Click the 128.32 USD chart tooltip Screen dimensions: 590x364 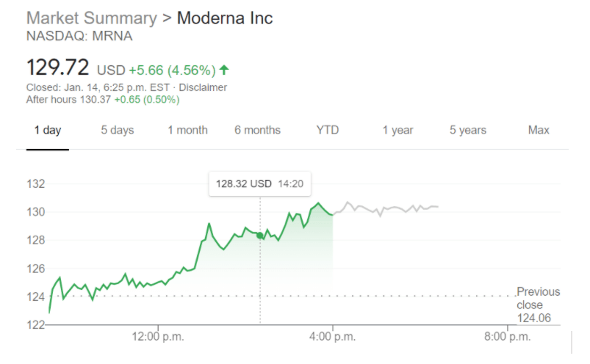click(256, 183)
